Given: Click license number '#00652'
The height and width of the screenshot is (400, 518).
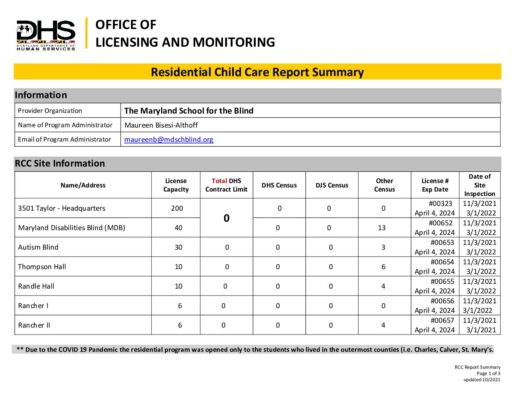Looking at the screenshot, I should (x=440, y=223).
